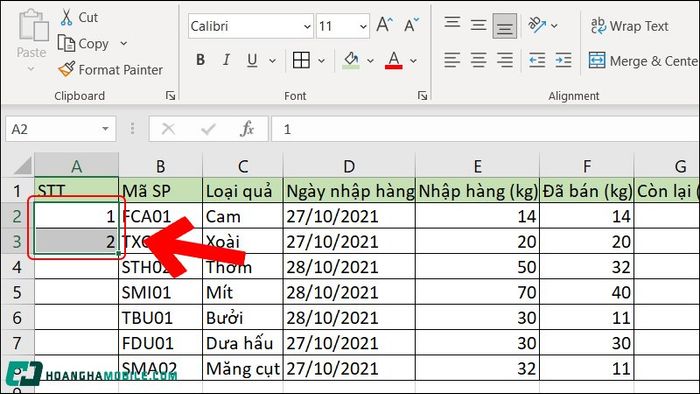
Task: Click the Insert Function fx icon
Action: [x=247, y=129]
